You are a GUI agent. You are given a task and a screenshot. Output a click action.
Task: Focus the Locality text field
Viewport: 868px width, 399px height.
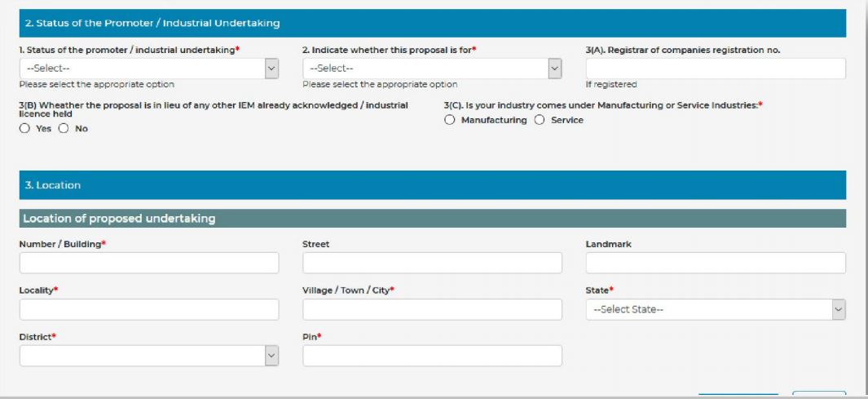pos(149,309)
